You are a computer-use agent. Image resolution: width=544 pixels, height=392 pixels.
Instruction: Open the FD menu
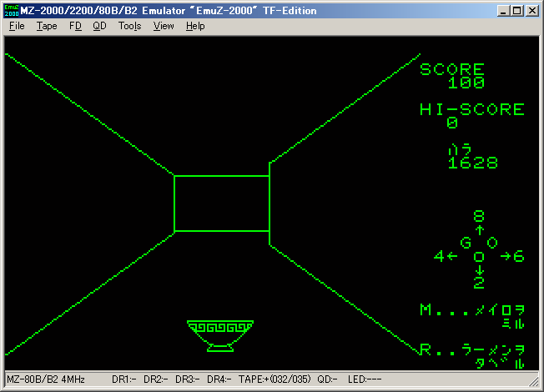(x=75, y=26)
